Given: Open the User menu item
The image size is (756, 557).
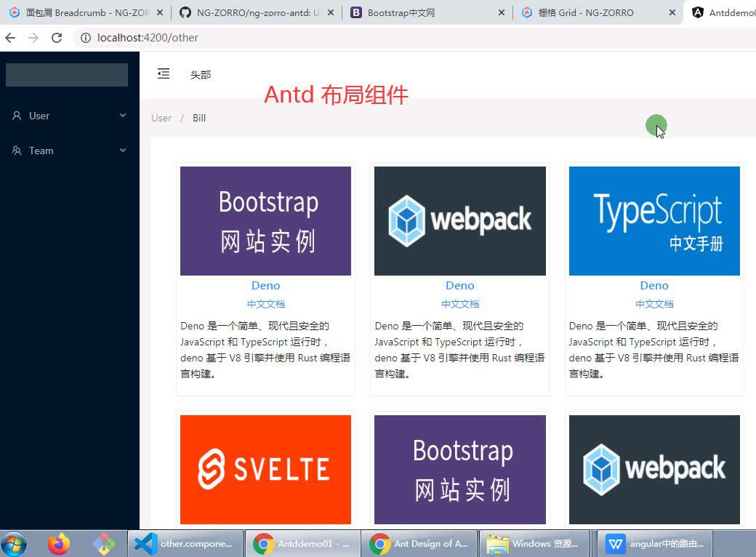Looking at the screenshot, I should 70,116.
